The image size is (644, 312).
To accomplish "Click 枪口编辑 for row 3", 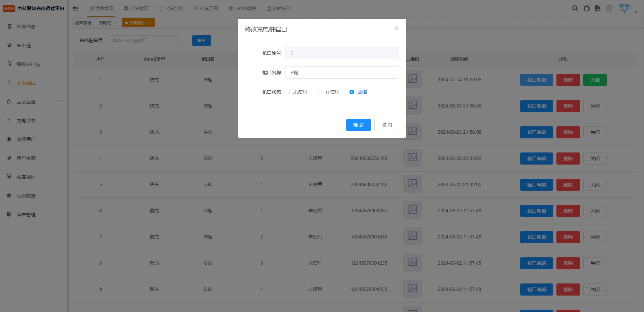I will pyautogui.click(x=537, y=132).
